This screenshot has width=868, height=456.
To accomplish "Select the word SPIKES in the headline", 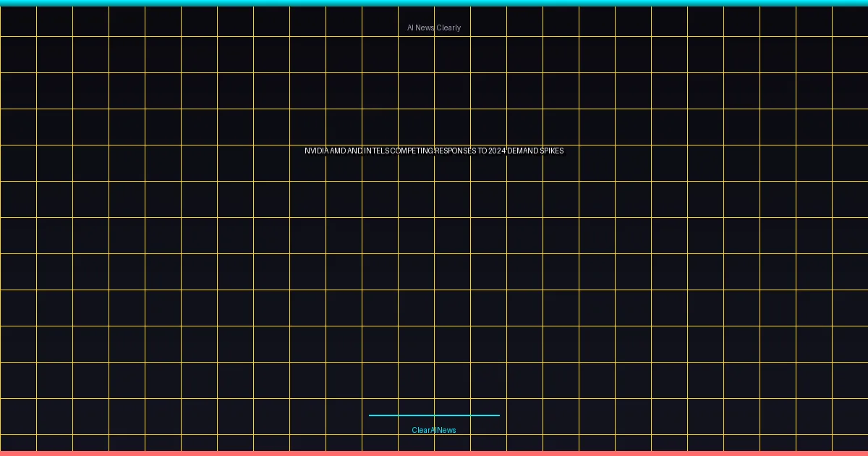I will [552, 151].
